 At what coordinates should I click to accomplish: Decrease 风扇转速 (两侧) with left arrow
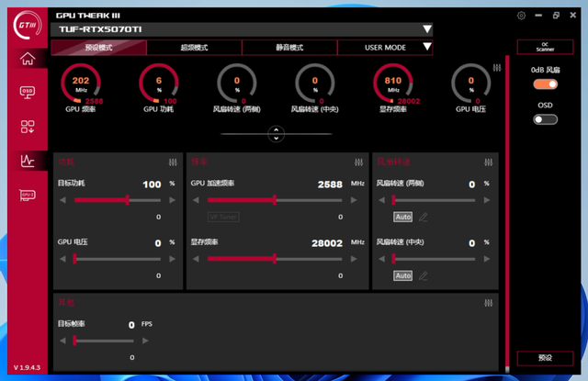coord(382,200)
